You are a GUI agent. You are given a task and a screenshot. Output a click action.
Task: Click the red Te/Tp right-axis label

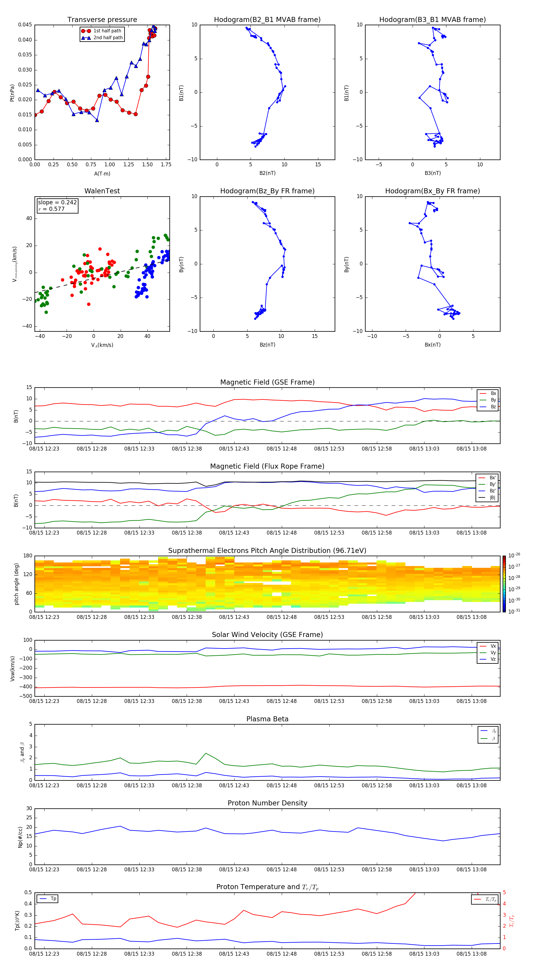point(512,921)
